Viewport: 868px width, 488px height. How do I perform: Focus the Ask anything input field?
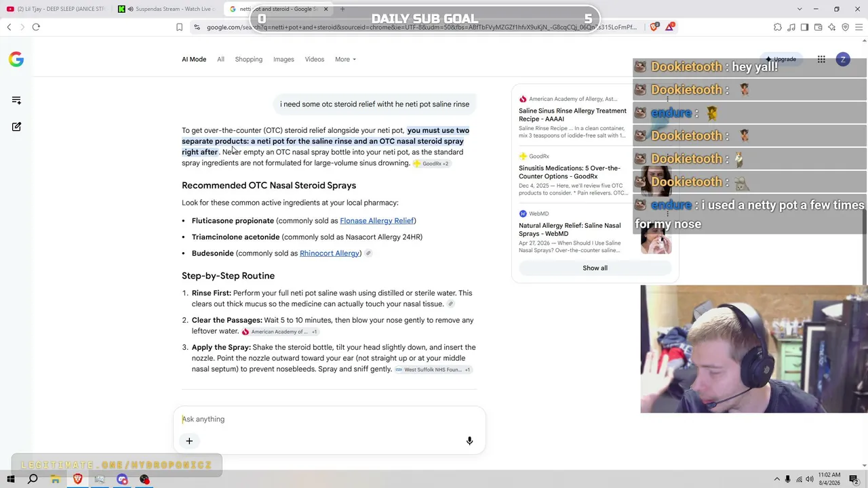click(x=329, y=419)
